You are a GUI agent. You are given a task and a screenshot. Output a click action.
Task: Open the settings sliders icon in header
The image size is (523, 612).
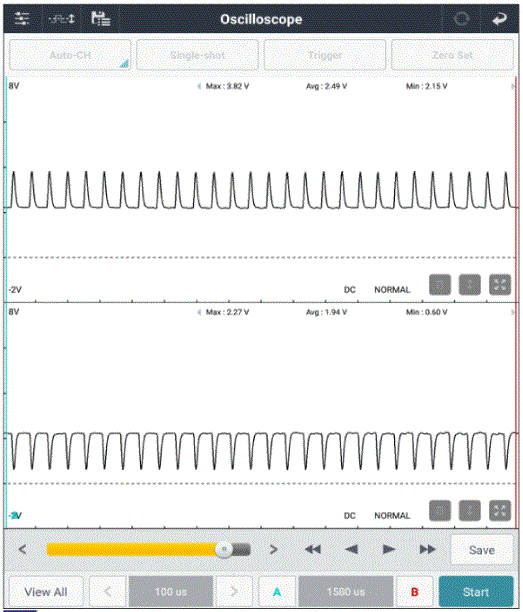[22, 18]
